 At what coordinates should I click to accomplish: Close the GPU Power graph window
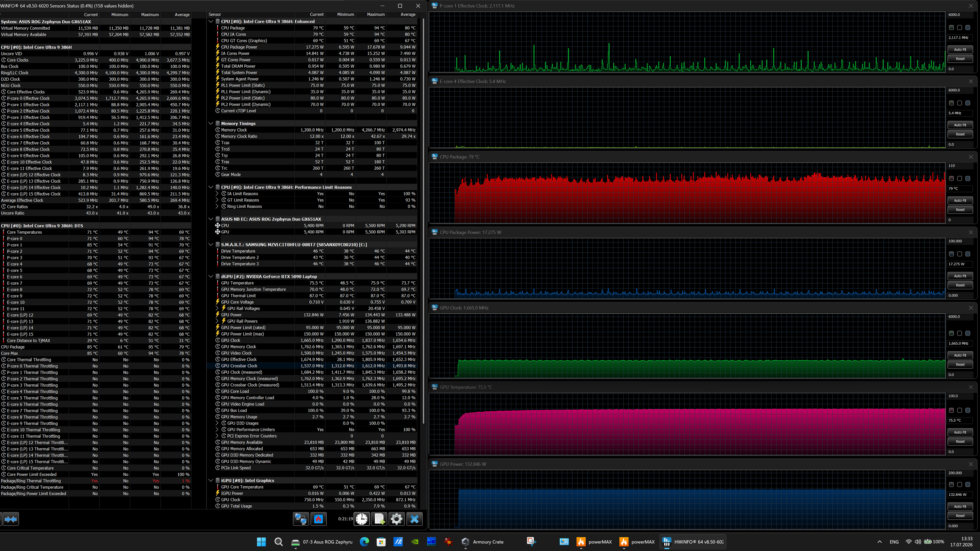click(971, 464)
